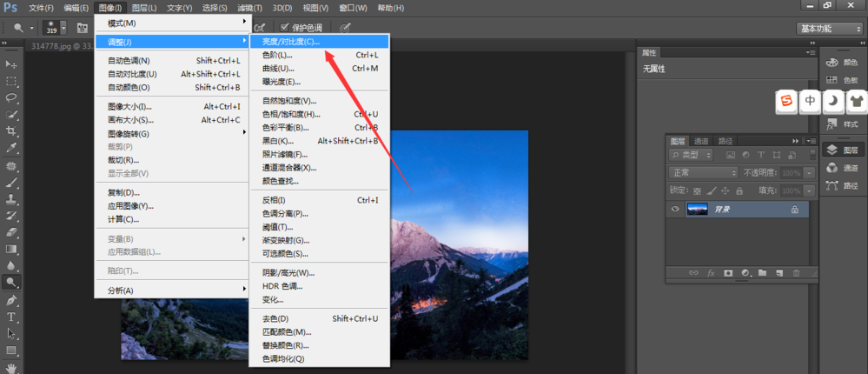Screen dimensions: 868x374
Task: Select the Lasso tool
Action: pos(11,97)
